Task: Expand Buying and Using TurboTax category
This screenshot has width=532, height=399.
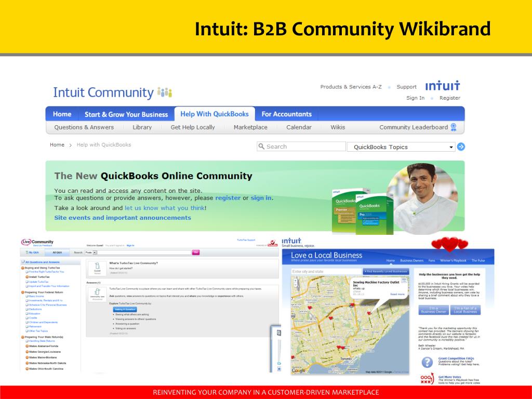Action: click(x=23, y=268)
